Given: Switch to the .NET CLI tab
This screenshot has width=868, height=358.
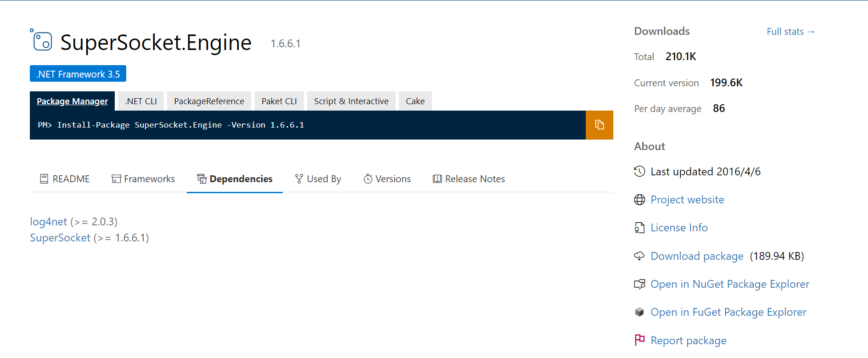Looking at the screenshot, I should click(x=141, y=101).
